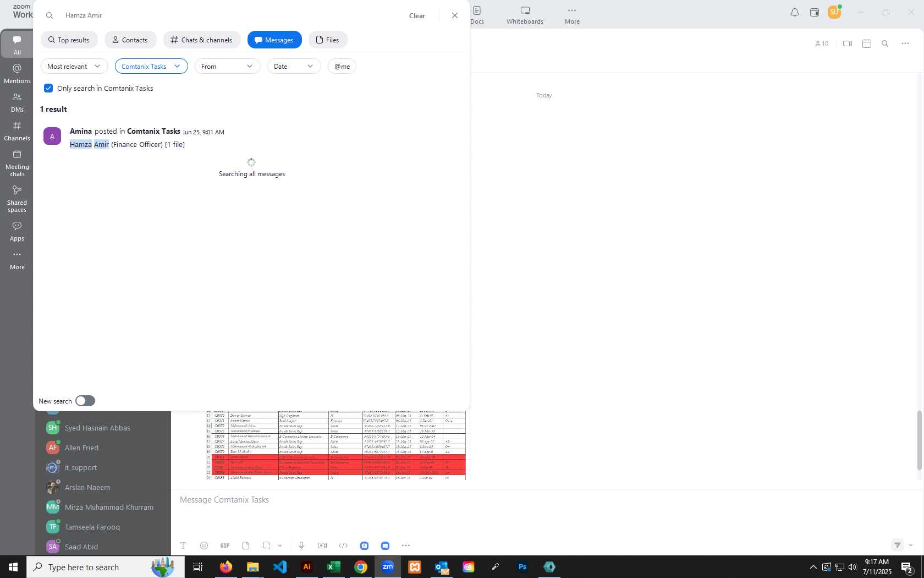Open the sidebar More options
This screenshot has width=924, height=578.
pyautogui.click(x=17, y=260)
